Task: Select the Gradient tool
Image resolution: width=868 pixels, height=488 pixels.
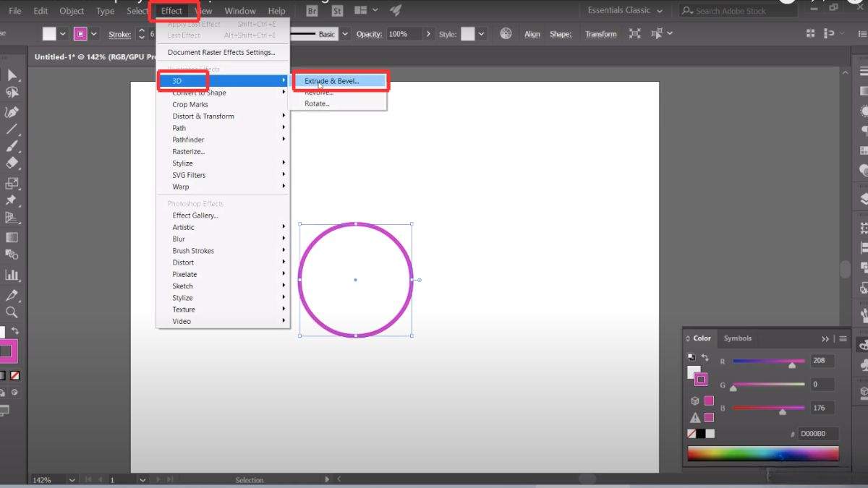Action: [12, 237]
